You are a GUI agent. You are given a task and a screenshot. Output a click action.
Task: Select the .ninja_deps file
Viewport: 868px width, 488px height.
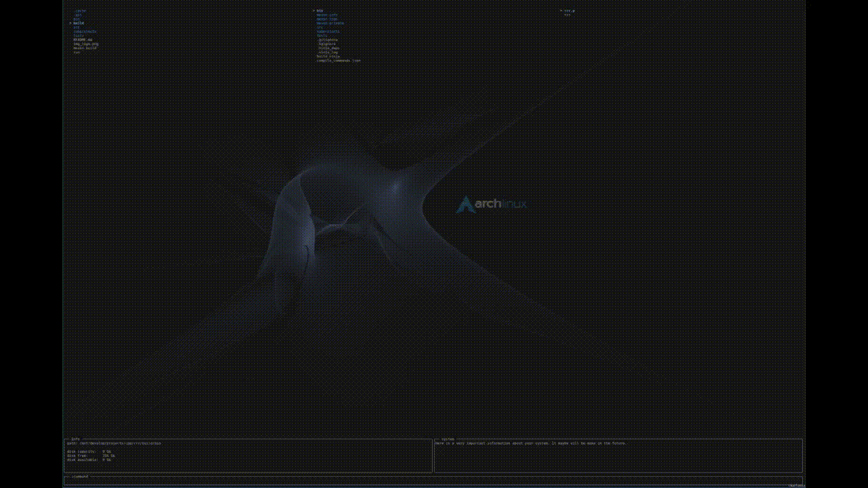329,47
